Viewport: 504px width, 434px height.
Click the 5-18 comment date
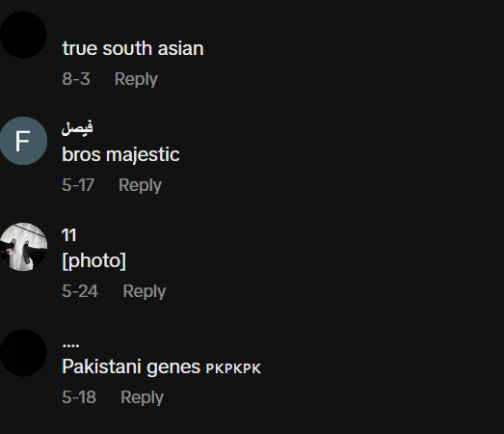(79, 397)
